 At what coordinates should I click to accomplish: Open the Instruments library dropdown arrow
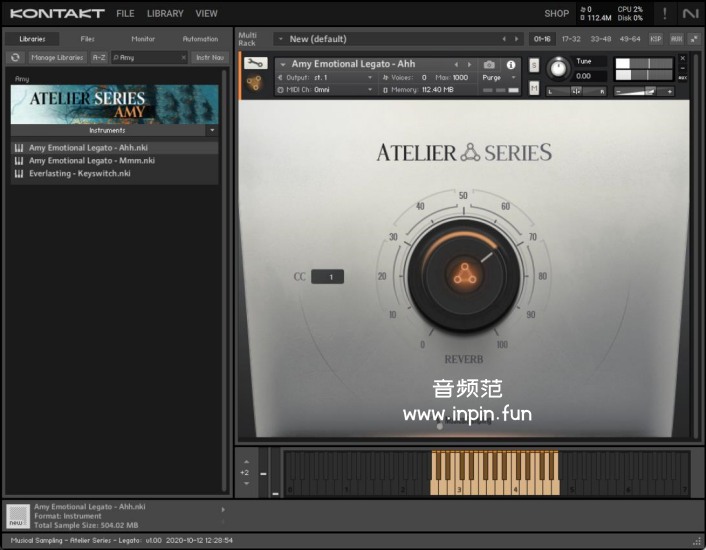click(x=212, y=130)
